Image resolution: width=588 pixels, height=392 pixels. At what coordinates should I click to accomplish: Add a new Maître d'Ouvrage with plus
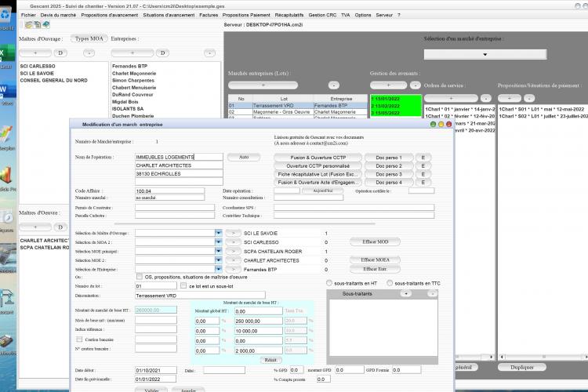35,53
